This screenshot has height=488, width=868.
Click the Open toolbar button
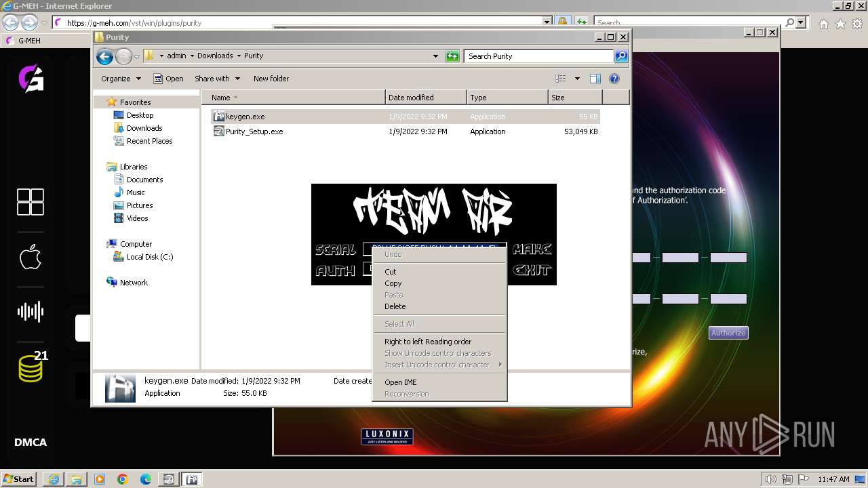(168, 79)
